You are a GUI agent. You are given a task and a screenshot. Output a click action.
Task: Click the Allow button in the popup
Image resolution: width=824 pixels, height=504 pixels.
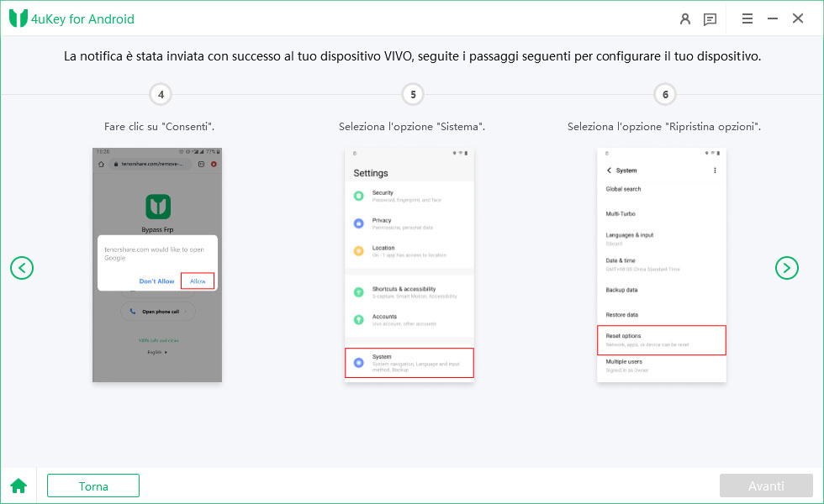click(x=198, y=281)
